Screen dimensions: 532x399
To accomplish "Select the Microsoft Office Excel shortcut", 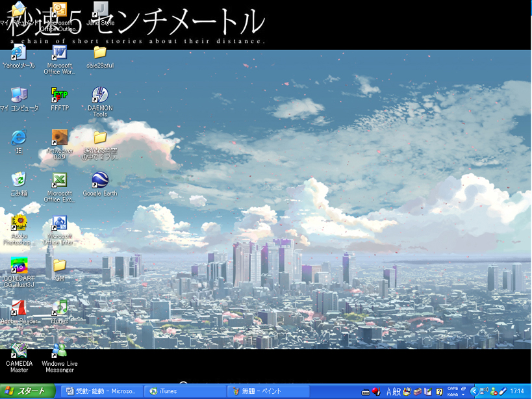I will 59,187.
